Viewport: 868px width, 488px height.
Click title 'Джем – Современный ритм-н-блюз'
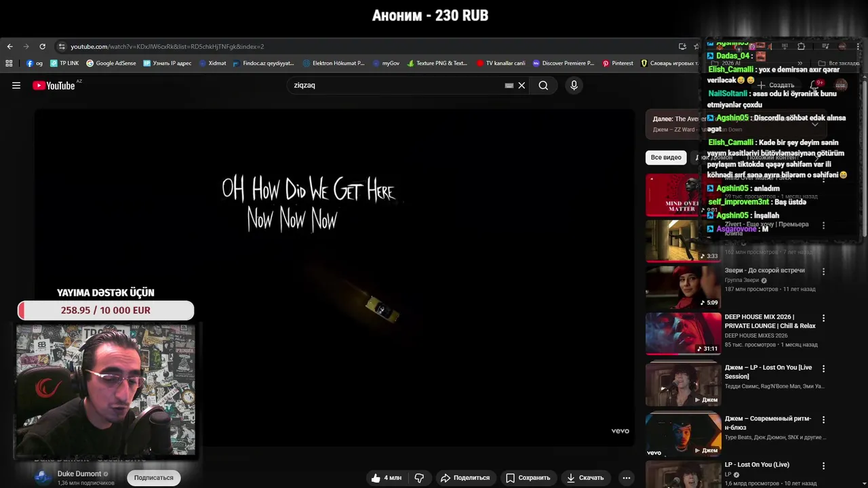tap(768, 423)
